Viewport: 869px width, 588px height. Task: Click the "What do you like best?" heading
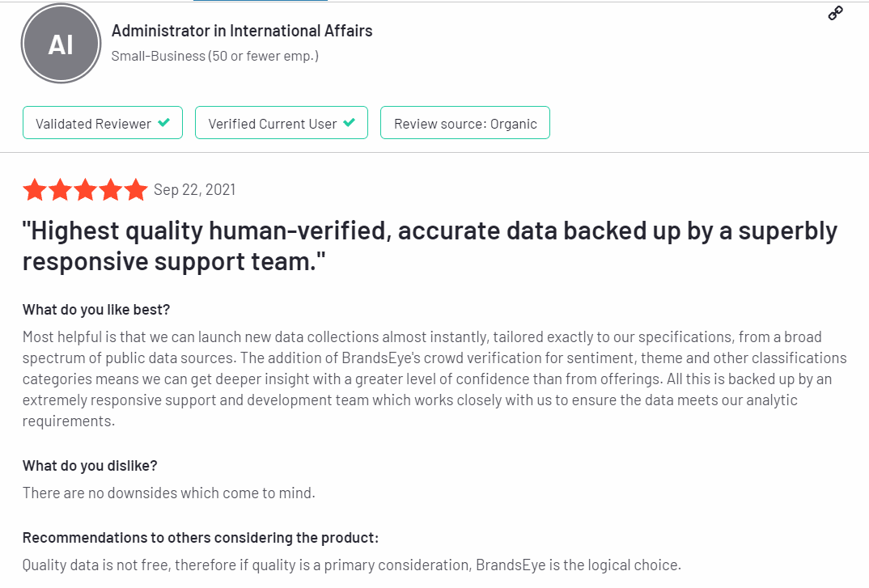click(x=95, y=310)
